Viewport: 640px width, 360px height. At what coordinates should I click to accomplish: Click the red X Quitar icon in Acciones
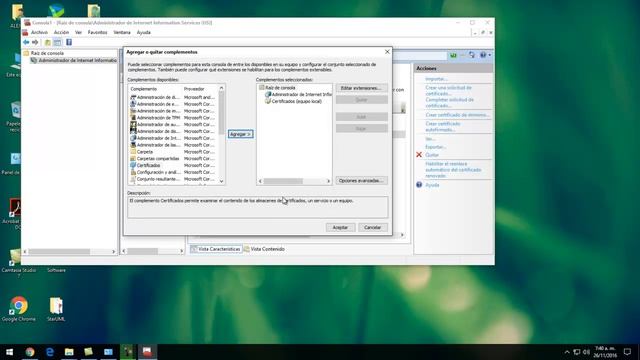[x=419, y=155]
